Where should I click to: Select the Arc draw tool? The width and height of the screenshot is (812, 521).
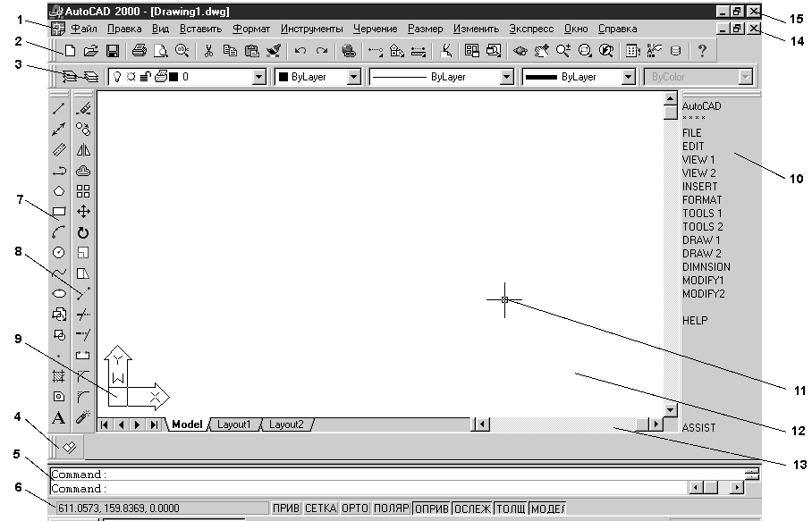click(x=58, y=232)
